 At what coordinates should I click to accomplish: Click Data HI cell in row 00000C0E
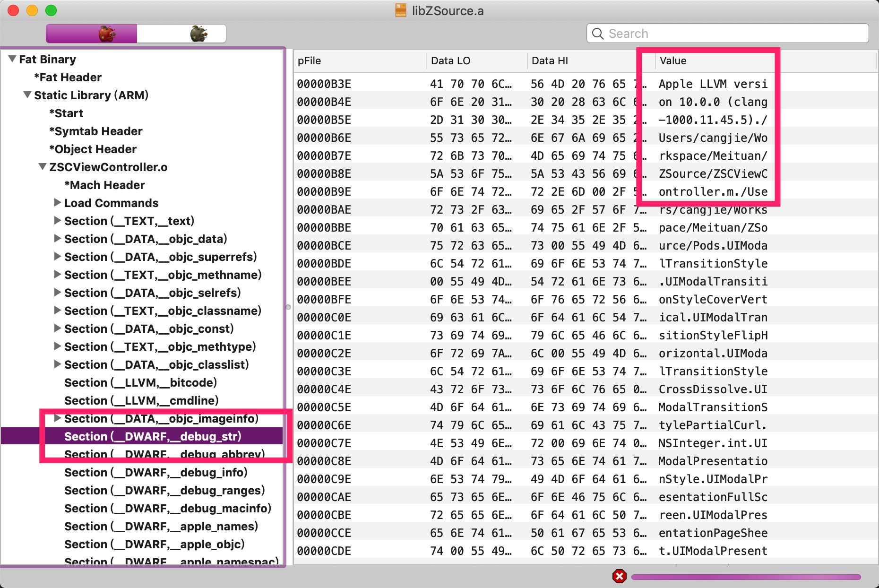589,317
